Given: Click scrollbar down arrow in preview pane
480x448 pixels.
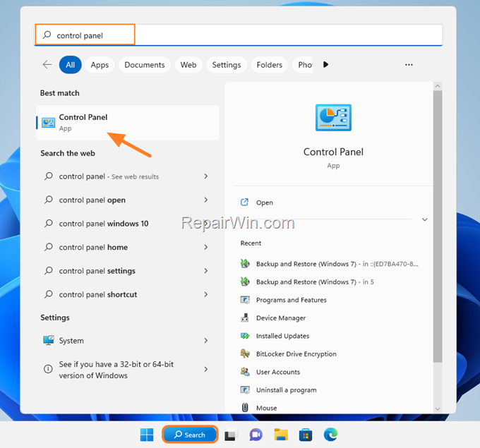Looking at the screenshot, I should click(x=438, y=408).
